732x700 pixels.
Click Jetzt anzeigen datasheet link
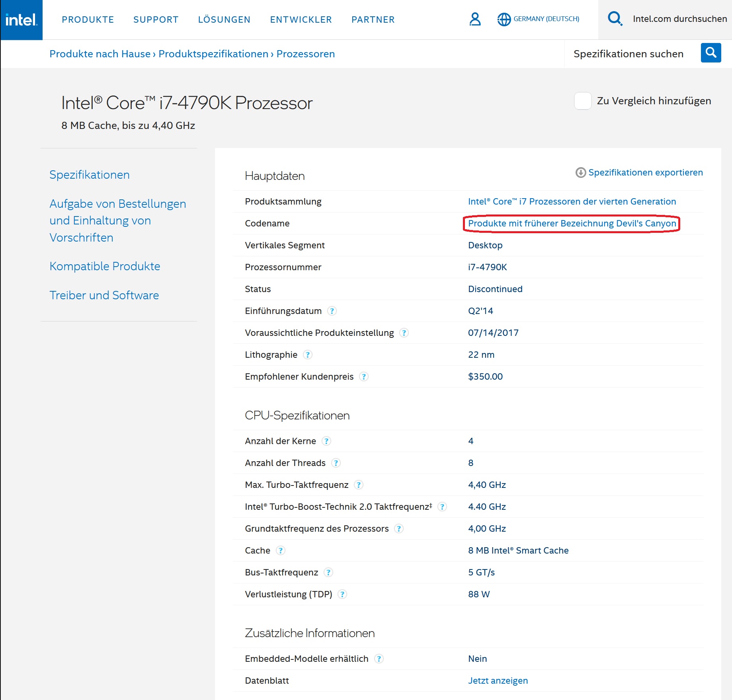coord(498,681)
